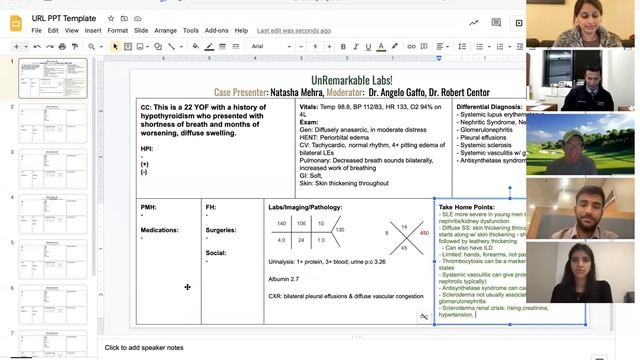
Task: Open the fill color picker
Action: click(196, 47)
